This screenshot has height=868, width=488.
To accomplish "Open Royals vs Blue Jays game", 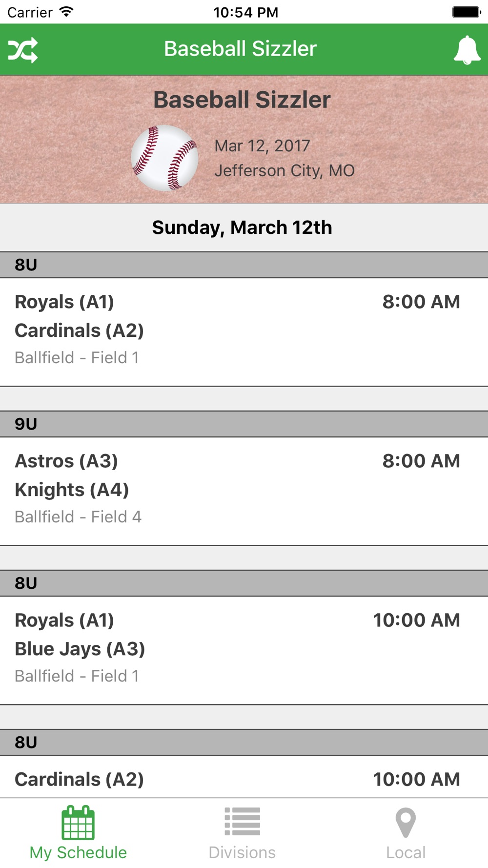I will pyautogui.click(x=244, y=649).
